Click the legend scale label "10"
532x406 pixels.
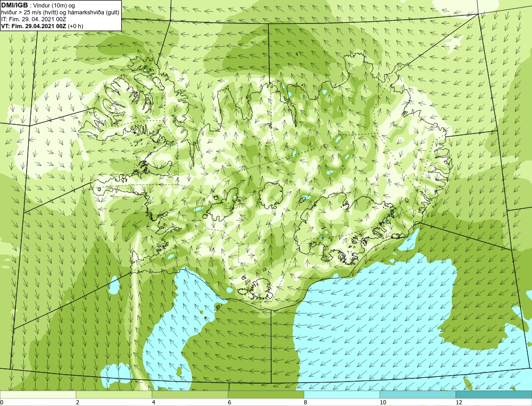click(383, 402)
